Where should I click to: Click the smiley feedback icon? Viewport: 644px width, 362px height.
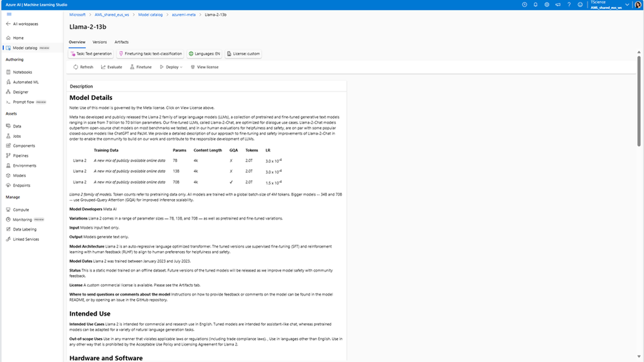point(580,5)
